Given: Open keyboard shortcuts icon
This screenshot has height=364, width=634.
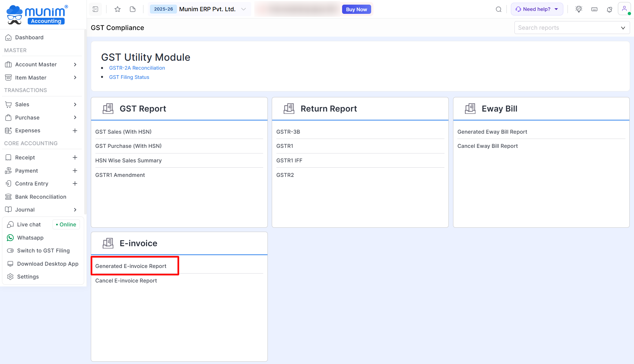Looking at the screenshot, I should (594, 9).
